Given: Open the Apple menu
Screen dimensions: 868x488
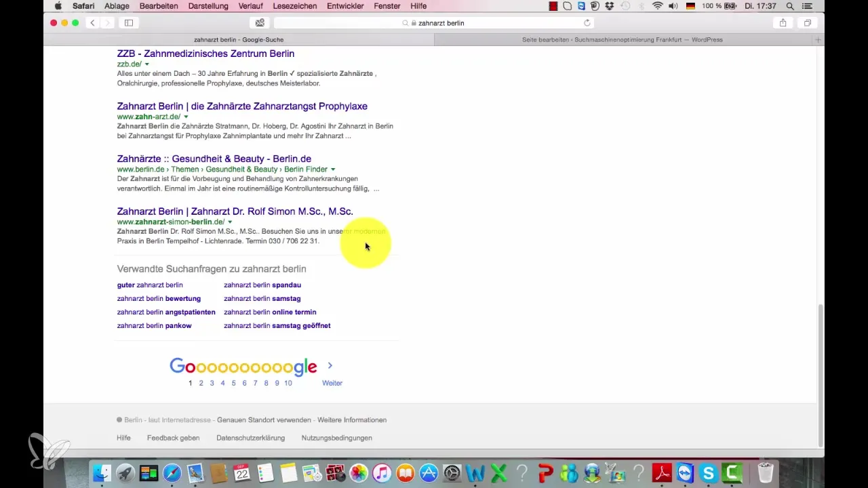Looking at the screenshot, I should (x=58, y=6).
